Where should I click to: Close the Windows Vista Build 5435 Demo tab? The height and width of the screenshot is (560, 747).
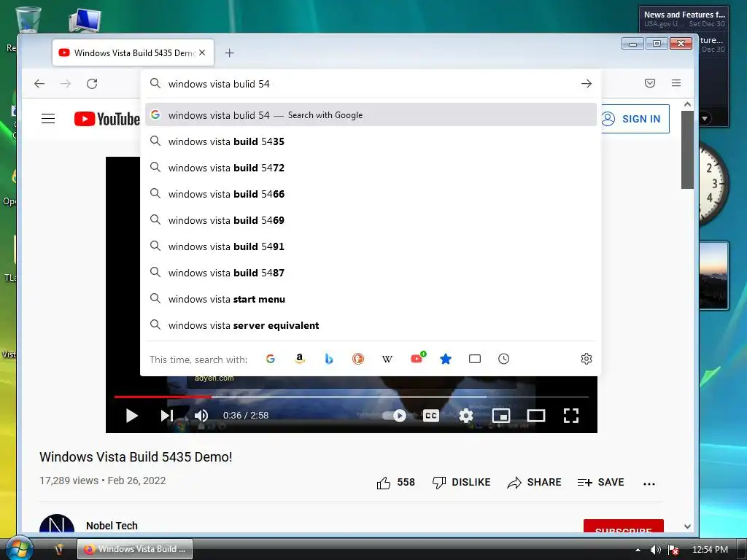point(202,52)
